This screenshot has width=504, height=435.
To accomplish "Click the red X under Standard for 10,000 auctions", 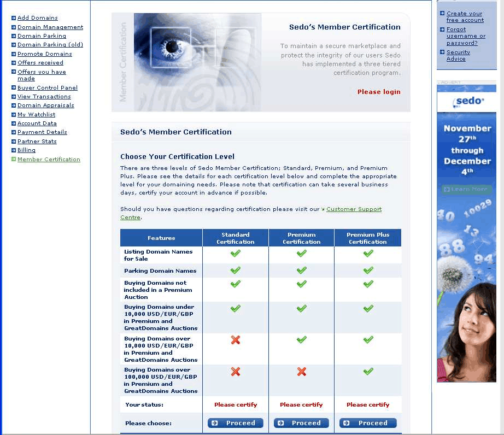I will [x=236, y=340].
